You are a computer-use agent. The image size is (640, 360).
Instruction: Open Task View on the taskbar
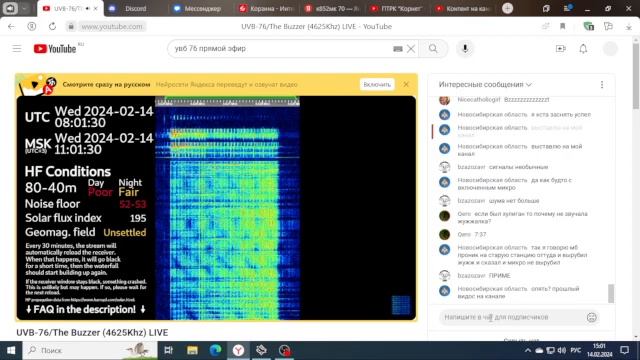[x=168, y=350]
